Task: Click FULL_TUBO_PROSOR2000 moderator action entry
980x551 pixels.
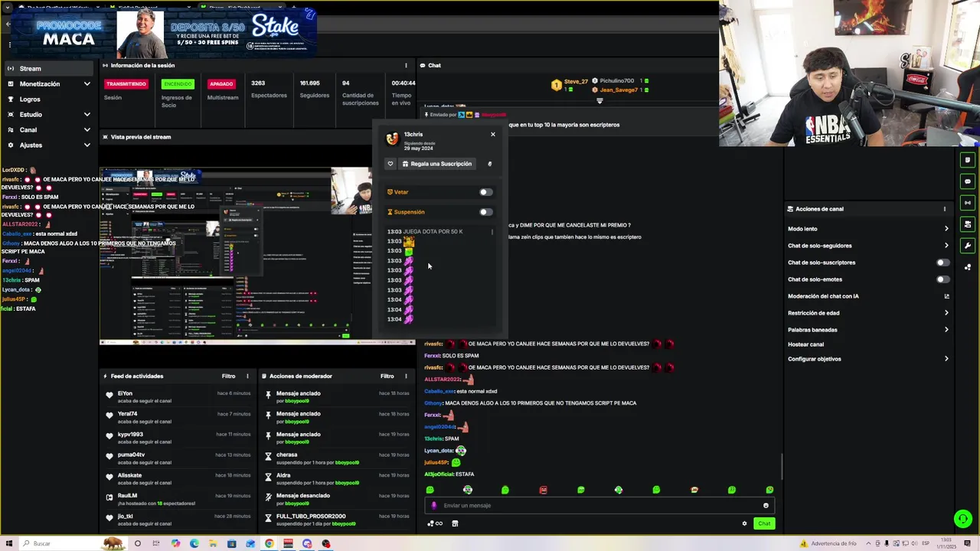Action: point(338,520)
